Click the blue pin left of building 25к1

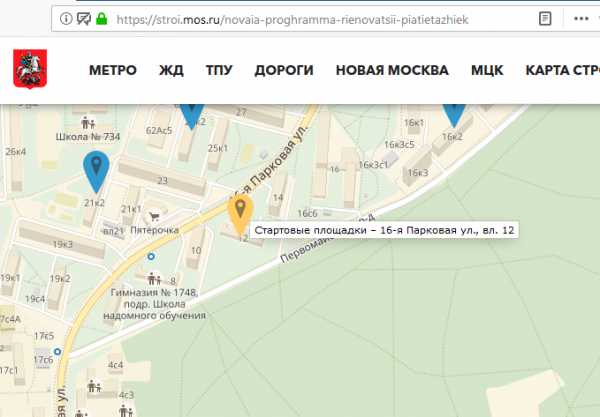point(193,114)
